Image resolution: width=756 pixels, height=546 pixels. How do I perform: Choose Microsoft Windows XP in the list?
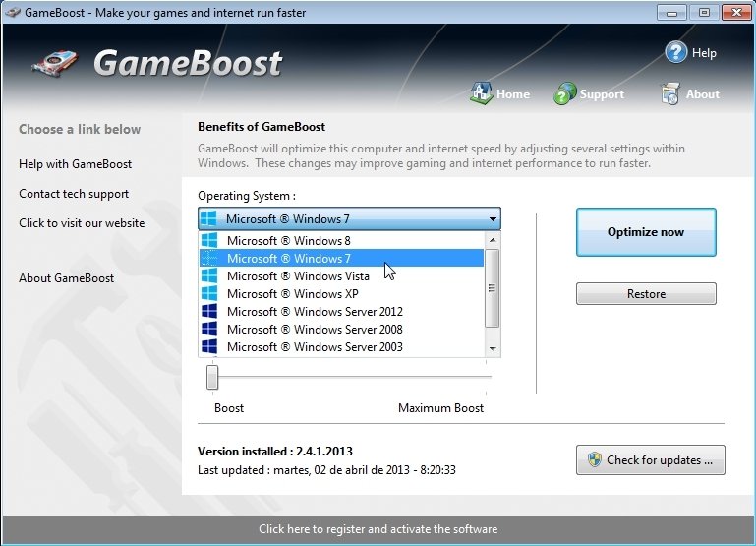[x=341, y=294]
